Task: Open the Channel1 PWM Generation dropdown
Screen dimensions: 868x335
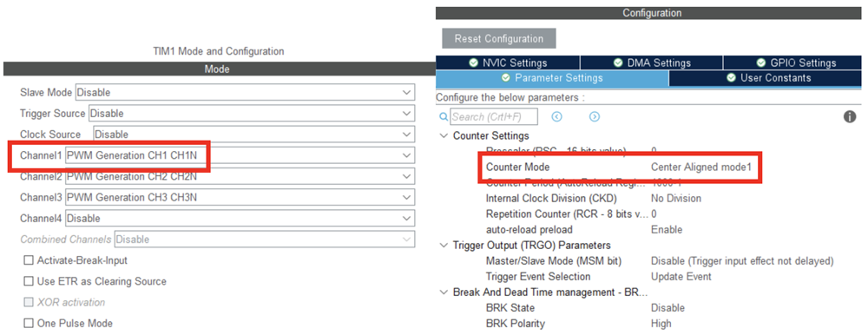Action: (240, 155)
